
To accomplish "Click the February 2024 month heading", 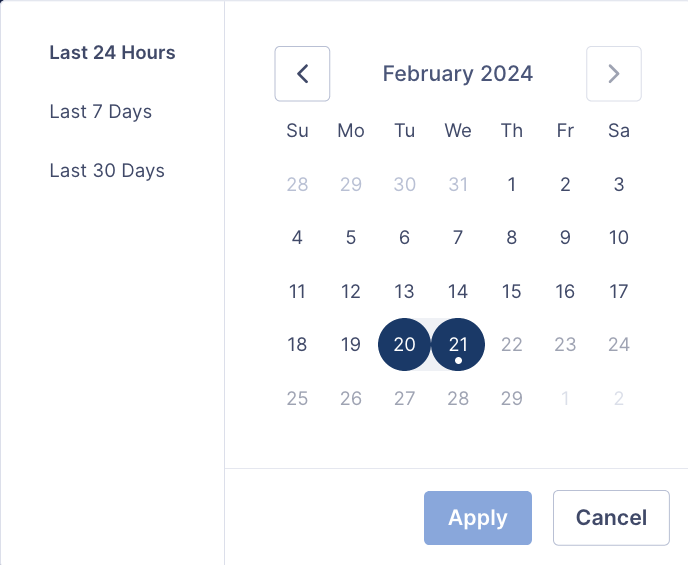I will click(458, 74).
